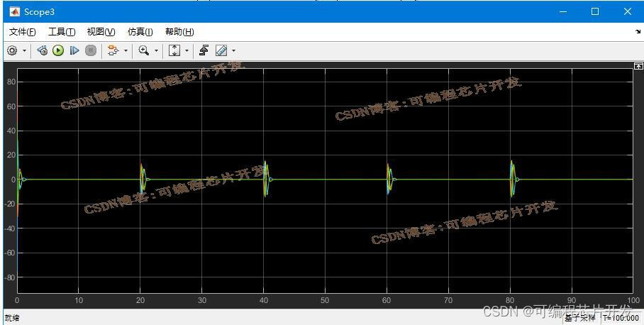Select the Zoom magnifier tool
Viewport: 644px width, 325px height.
pyautogui.click(x=144, y=50)
